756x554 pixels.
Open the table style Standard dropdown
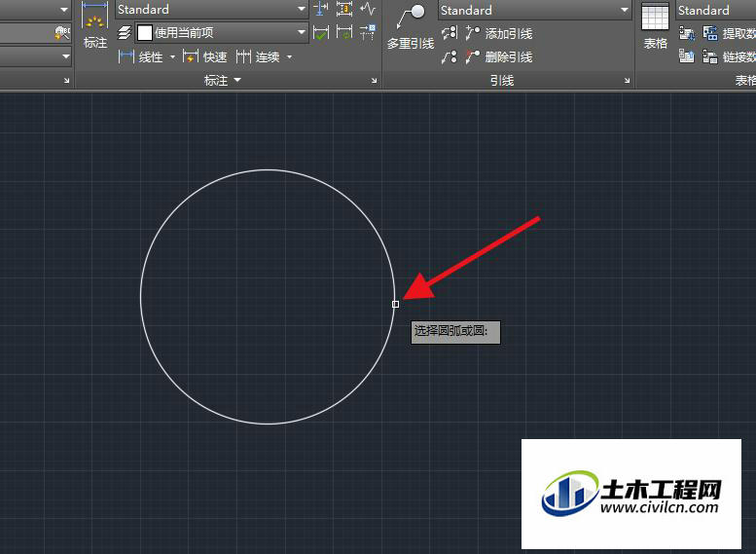click(x=715, y=10)
